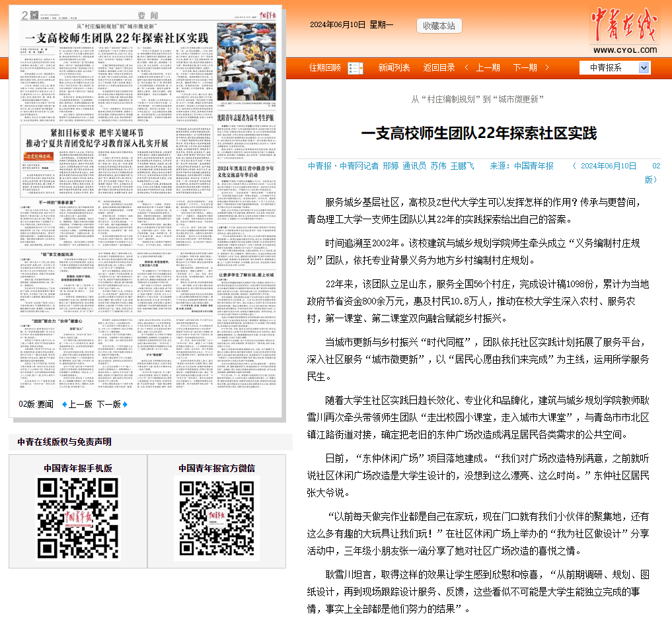Click the 中青在线 logo at top right
672x618 pixels.
pos(623,31)
